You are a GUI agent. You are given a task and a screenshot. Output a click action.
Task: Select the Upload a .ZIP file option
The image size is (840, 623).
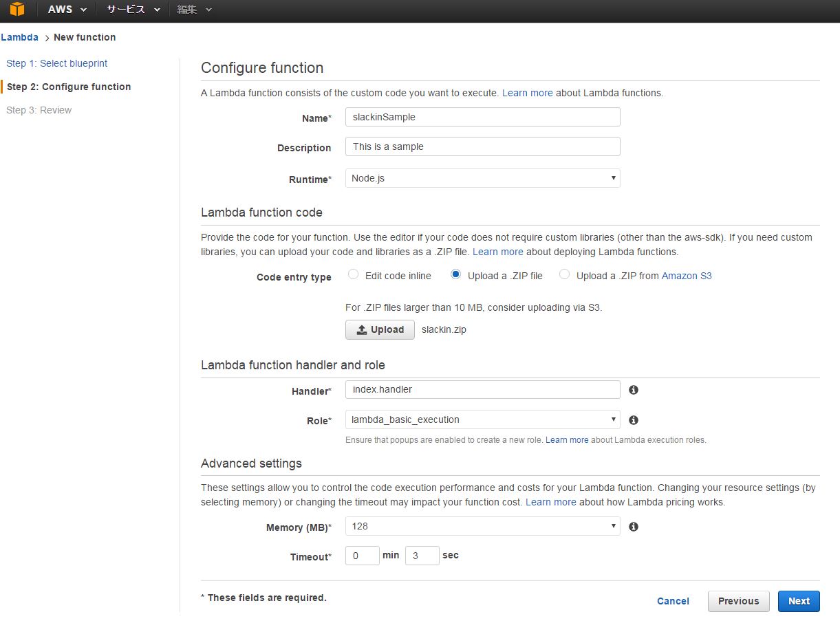(455, 275)
